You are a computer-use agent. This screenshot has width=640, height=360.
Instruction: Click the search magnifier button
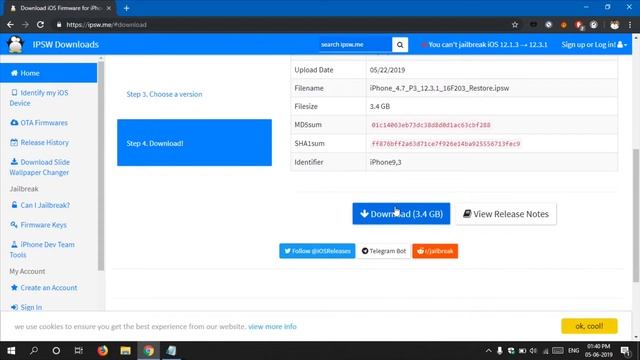pos(400,44)
